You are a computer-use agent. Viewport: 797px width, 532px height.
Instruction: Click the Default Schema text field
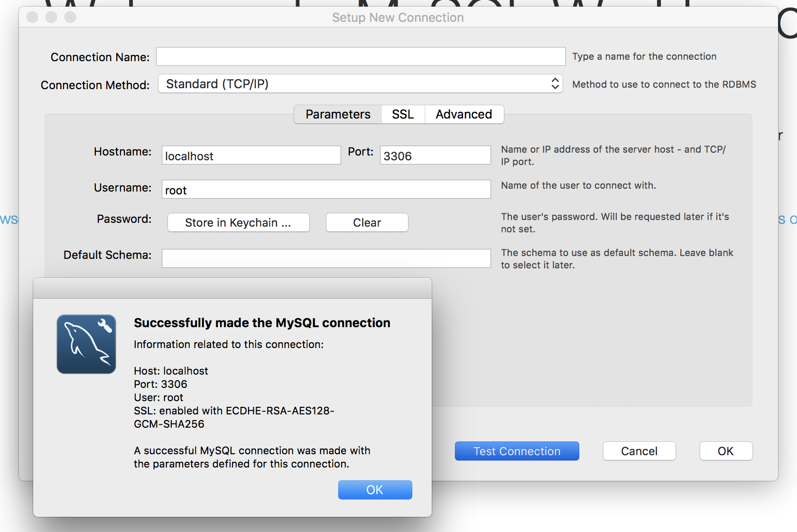[326, 258]
